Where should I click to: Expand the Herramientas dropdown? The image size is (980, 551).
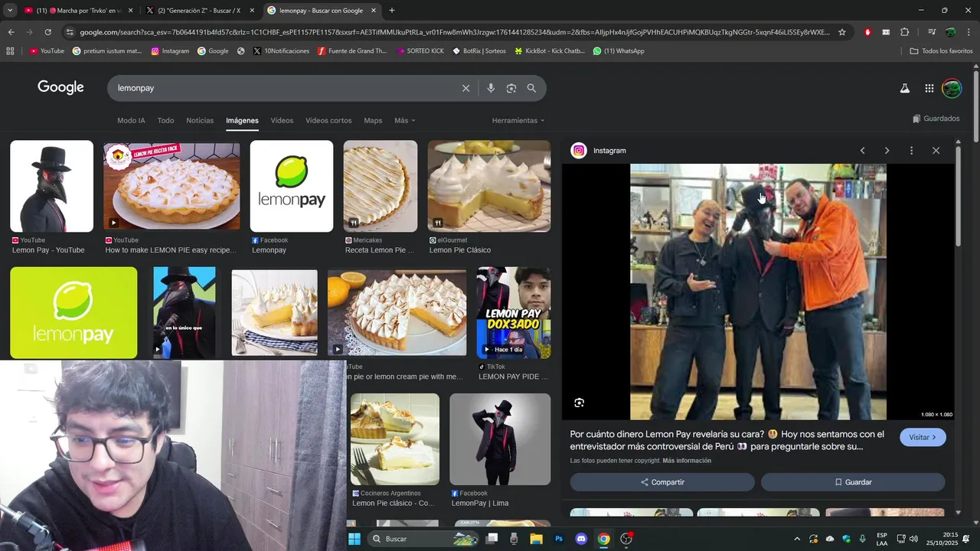[x=518, y=121]
